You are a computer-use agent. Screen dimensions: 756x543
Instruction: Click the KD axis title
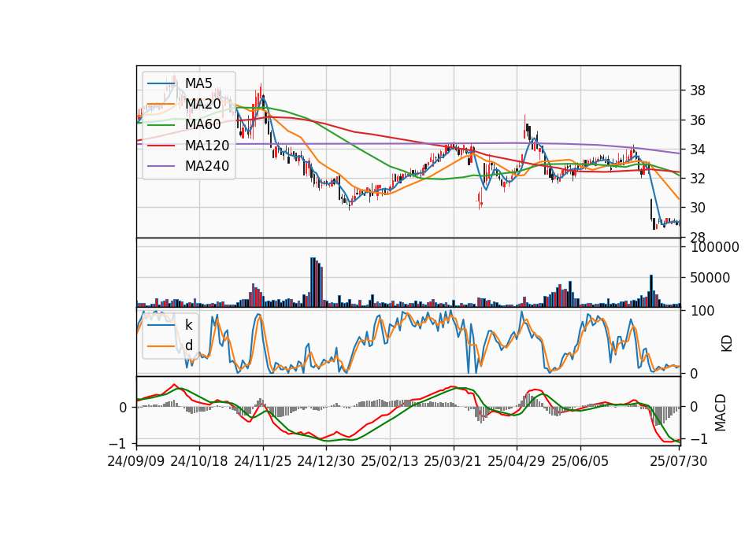coord(727,344)
